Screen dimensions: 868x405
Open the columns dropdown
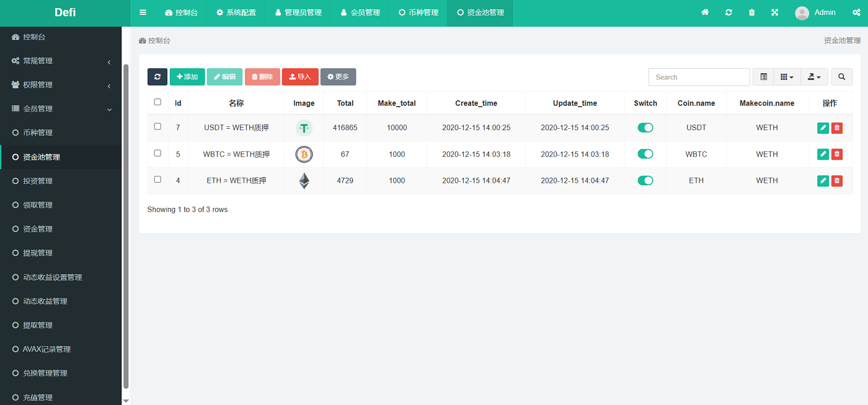(787, 77)
